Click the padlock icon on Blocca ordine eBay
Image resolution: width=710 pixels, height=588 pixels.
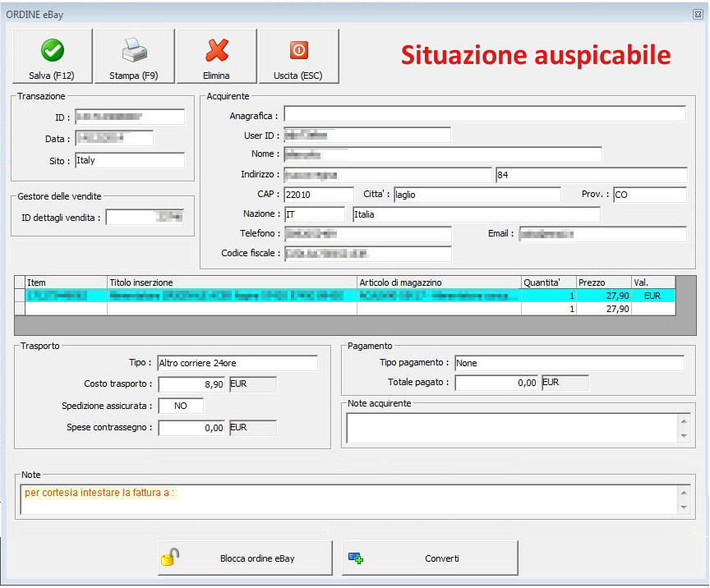pos(170,558)
